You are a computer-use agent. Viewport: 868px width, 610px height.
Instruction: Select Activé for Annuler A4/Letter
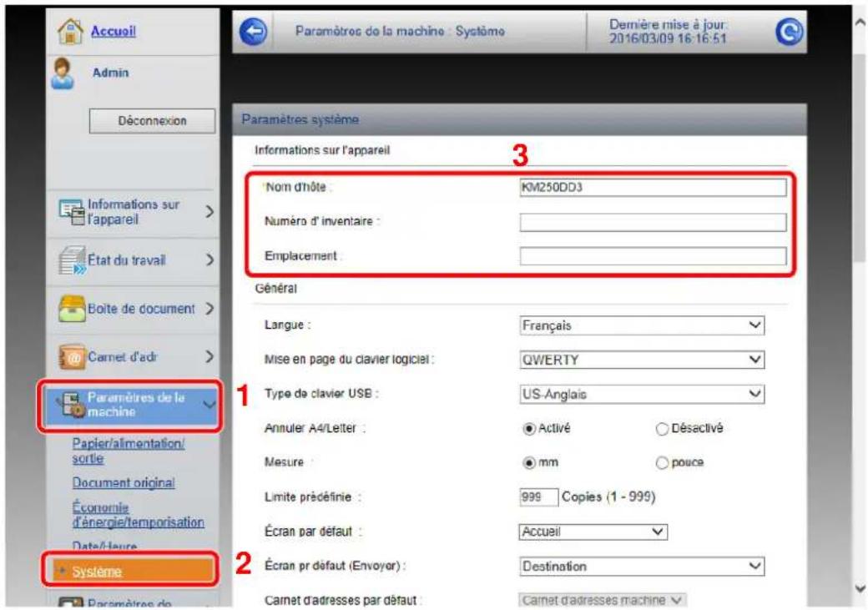[529, 429]
